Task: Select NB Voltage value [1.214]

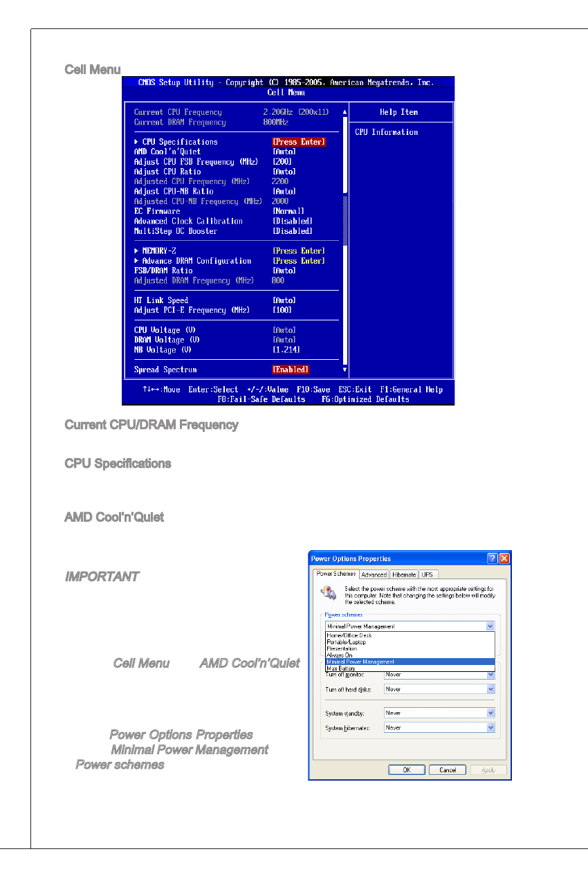Action: click(x=286, y=350)
